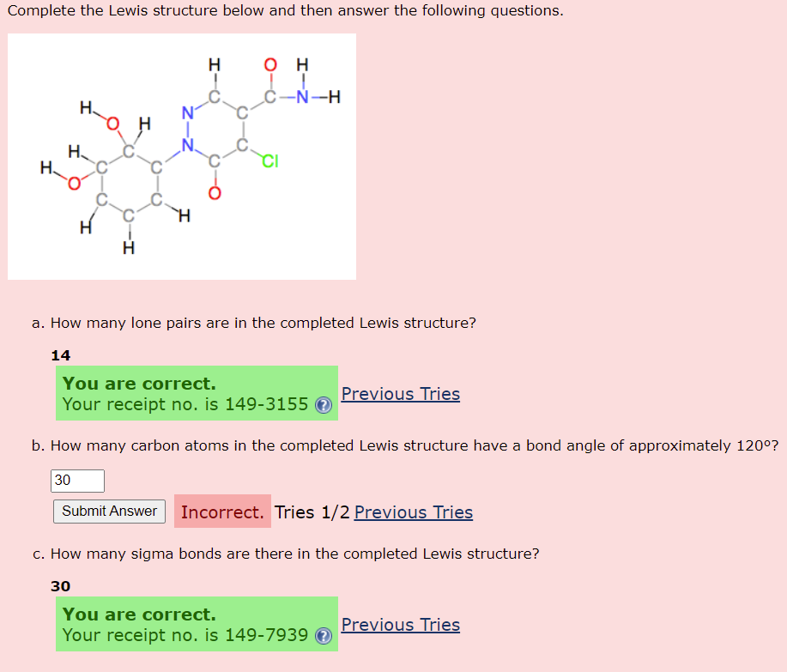Click the red O atom below the ring
The image size is (787, 672).
[x=214, y=193]
